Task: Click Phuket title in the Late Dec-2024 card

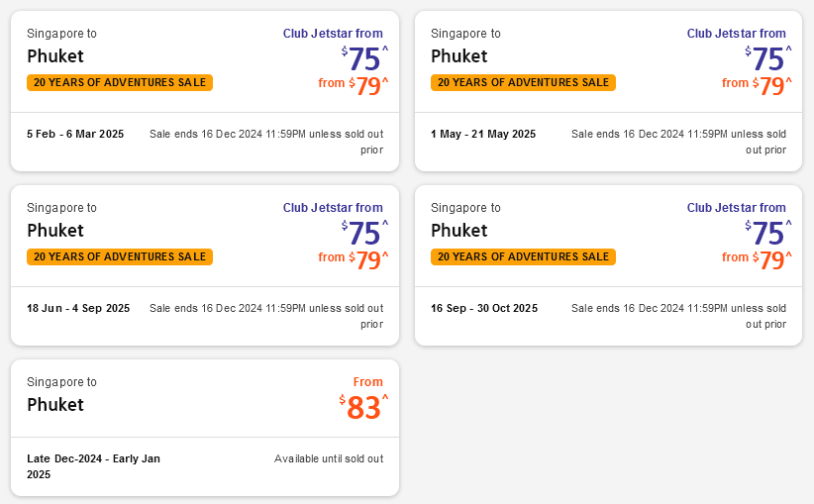Action: (54, 404)
